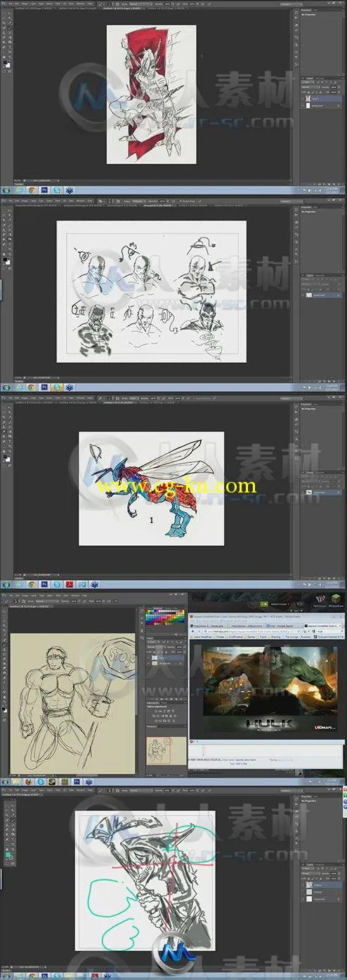The image size is (347, 980).
Task: Click Start button below red character artwork window
Action: pos(6,191)
